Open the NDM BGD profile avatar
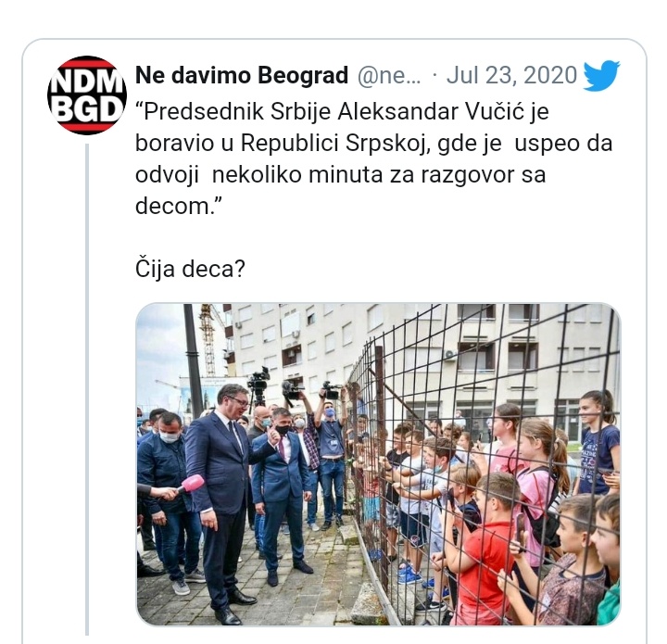Image resolution: width=667 pixels, height=644 pixels. click(x=87, y=95)
